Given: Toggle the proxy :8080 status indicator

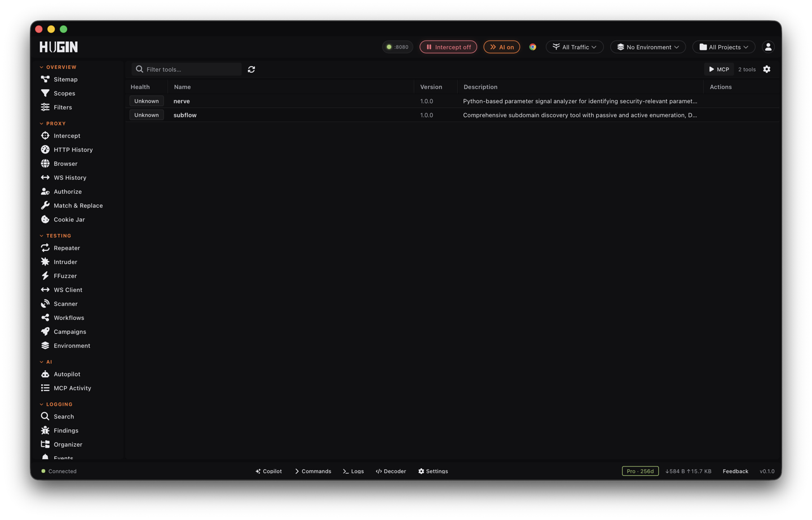Looking at the screenshot, I should point(398,47).
